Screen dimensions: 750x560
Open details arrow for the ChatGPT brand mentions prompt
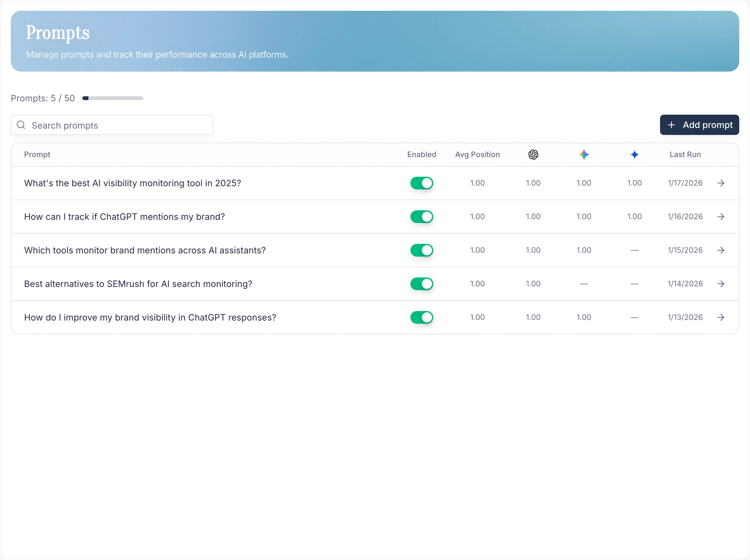click(x=721, y=217)
